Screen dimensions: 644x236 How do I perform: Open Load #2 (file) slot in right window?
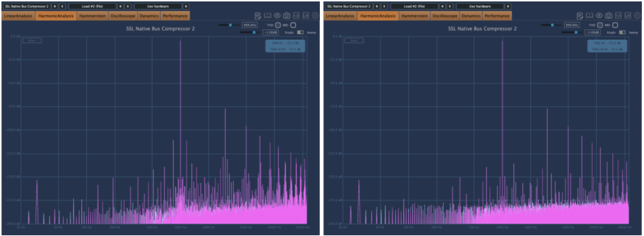click(x=414, y=6)
